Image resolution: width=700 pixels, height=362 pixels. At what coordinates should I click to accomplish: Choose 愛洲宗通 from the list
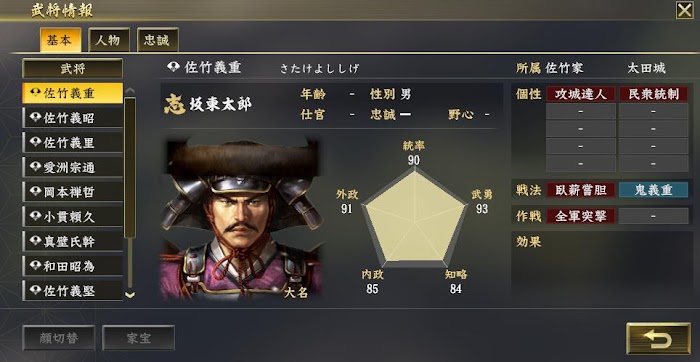coord(72,167)
